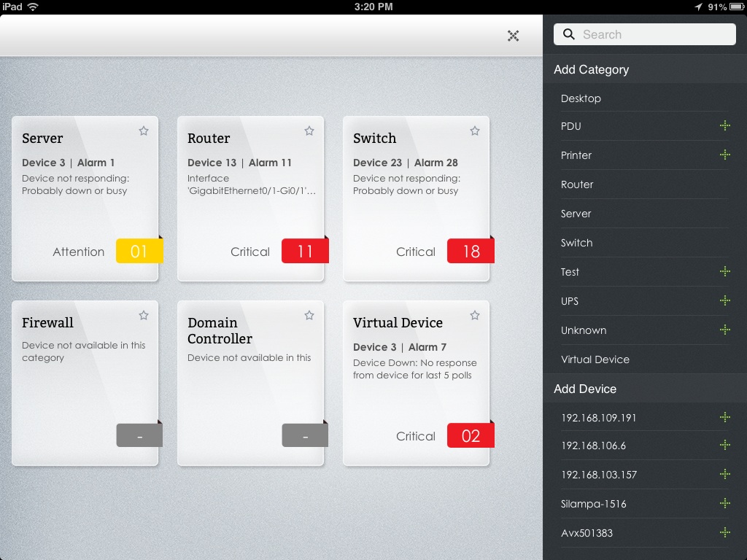Image resolution: width=747 pixels, height=560 pixels.
Task: Select Switch in Add Category list
Action: pyautogui.click(x=645, y=242)
